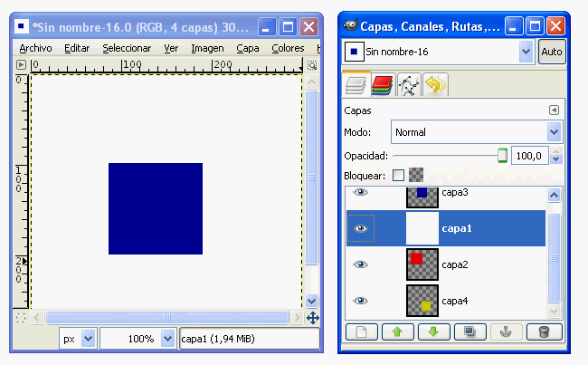This screenshot has height=365, width=588.
Task: Toggle visibility eye of capa3 layer
Action: click(360, 192)
